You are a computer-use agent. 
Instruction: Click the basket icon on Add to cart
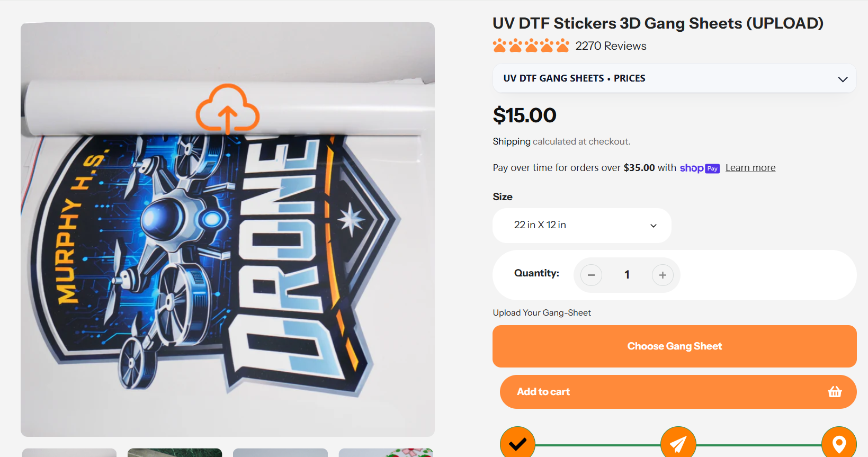click(x=834, y=392)
